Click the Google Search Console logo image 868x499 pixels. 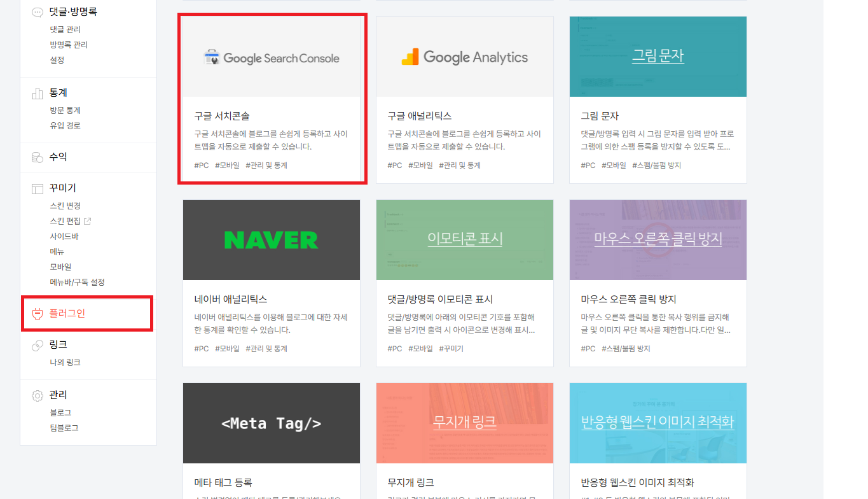point(272,58)
